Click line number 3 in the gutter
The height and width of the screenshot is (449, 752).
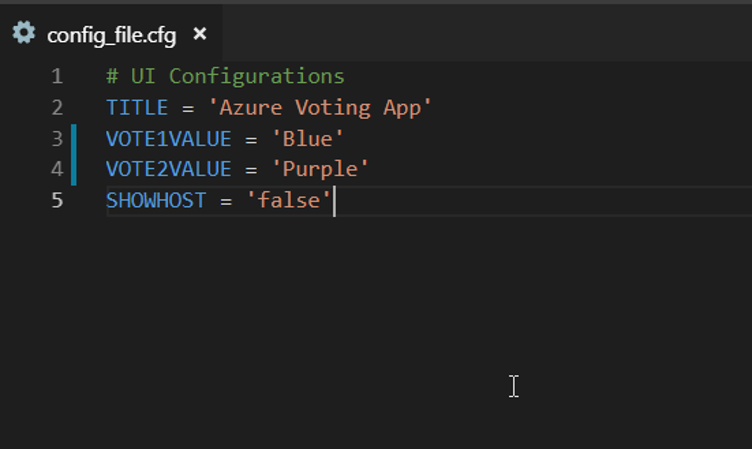point(56,138)
